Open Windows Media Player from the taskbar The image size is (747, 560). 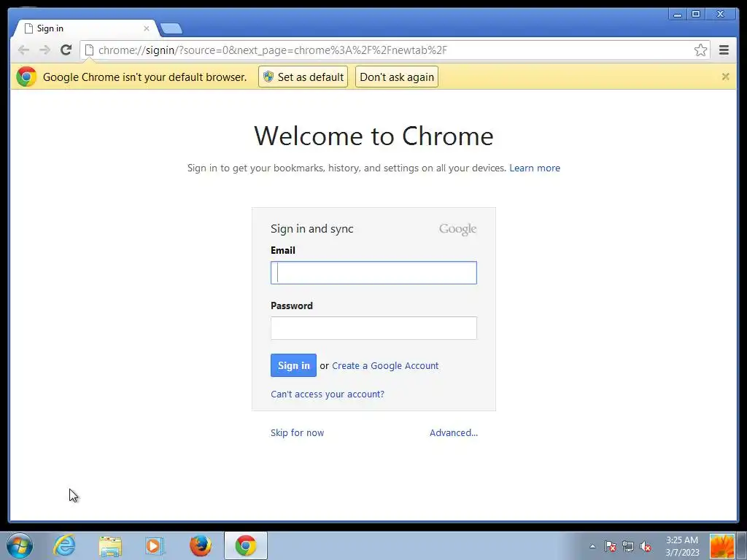point(155,545)
